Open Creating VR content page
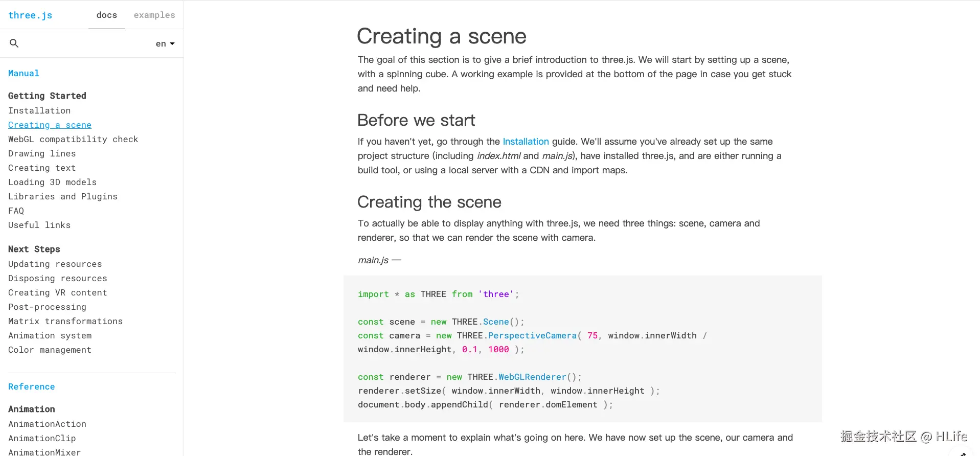Viewport: 980px width, 456px height. pyautogui.click(x=57, y=293)
